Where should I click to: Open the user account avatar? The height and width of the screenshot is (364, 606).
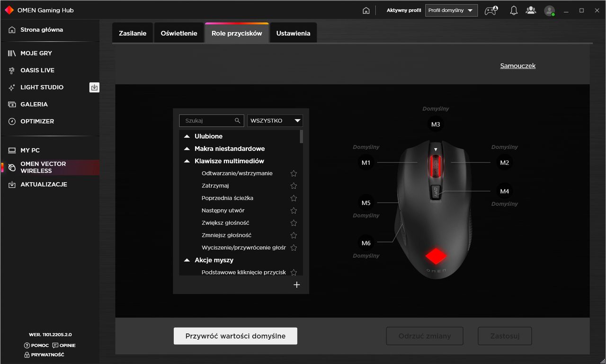point(549,10)
